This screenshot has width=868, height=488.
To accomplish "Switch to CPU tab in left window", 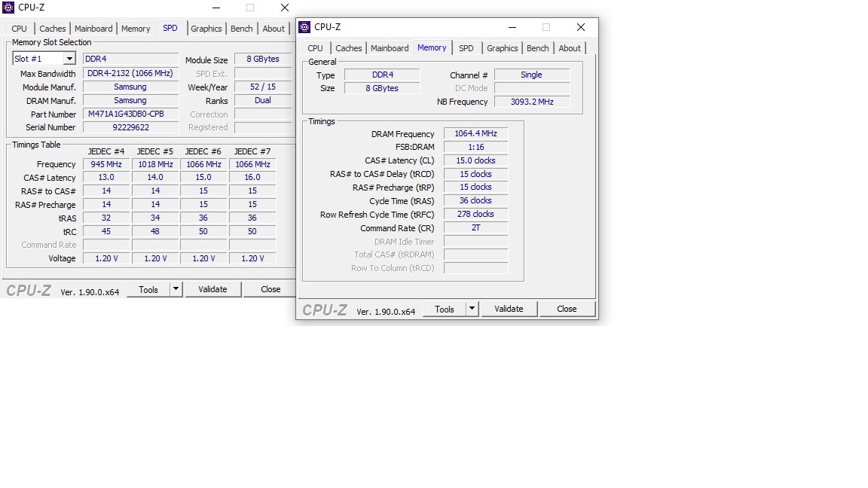I will coord(19,29).
